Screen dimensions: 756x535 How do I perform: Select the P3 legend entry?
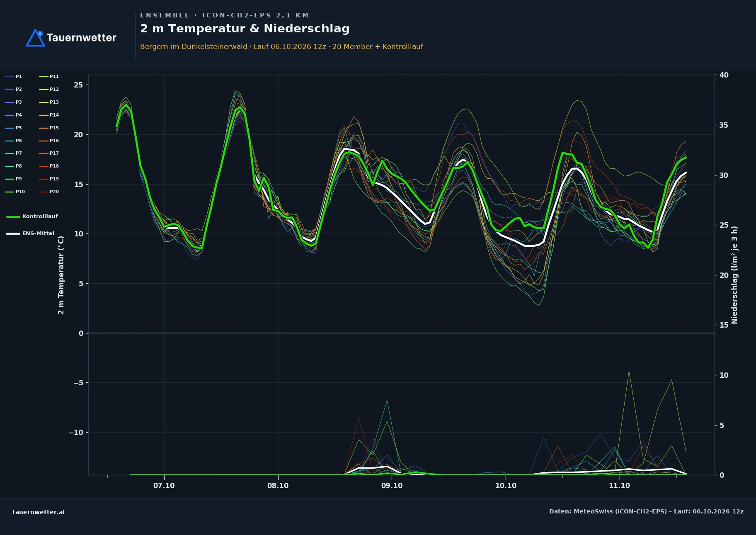point(13,102)
